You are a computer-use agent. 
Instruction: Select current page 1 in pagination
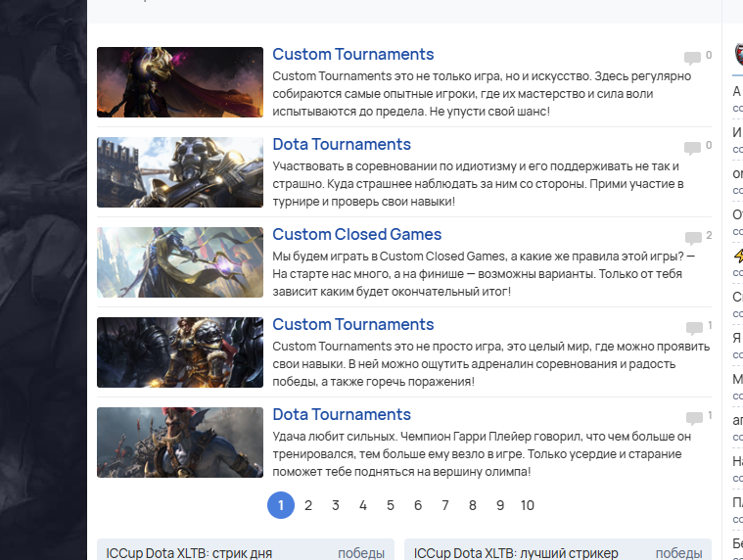coord(281,505)
